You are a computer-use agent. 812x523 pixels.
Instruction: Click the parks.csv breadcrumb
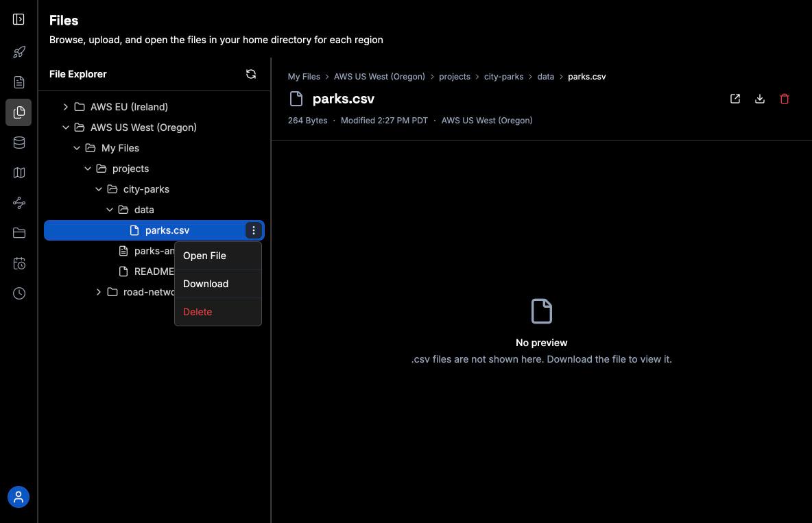(587, 77)
